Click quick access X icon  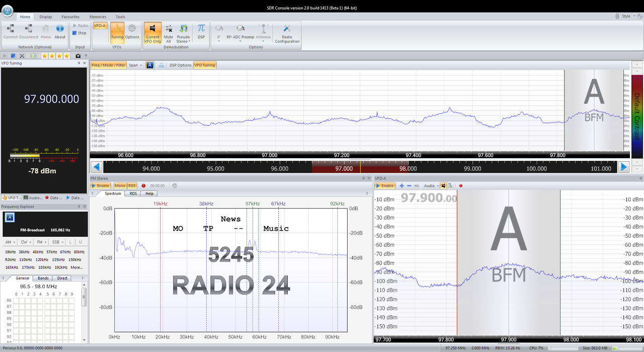(22, 55)
